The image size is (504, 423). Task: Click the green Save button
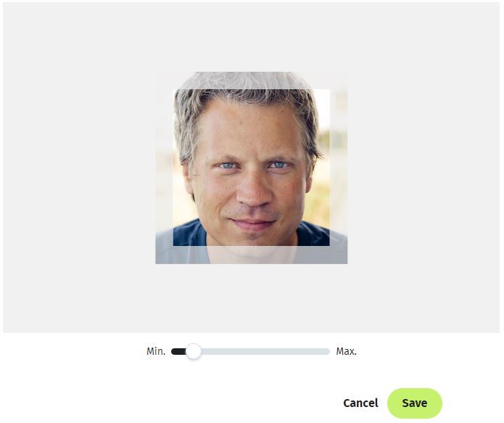coord(415,403)
